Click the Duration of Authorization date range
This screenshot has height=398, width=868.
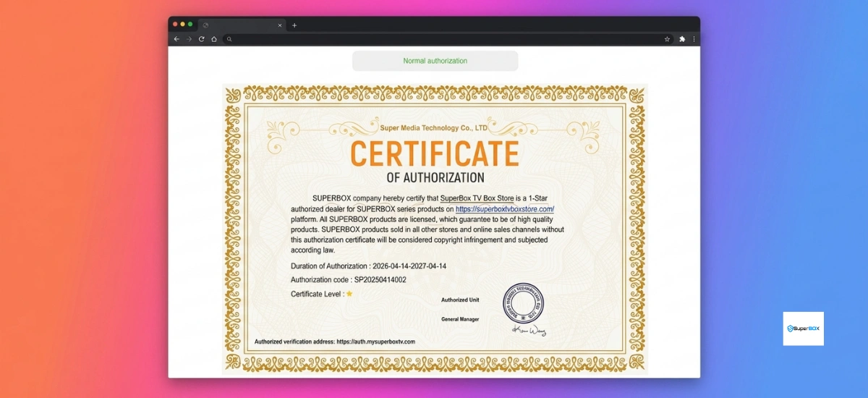(x=408, y=266)
